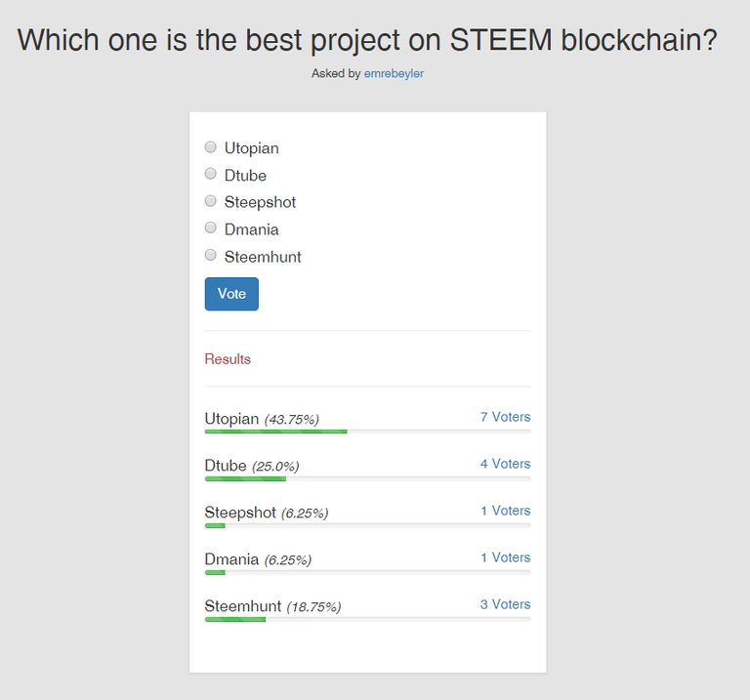Screen dimensions: 750x700
Task: Click the Results section heading
Action: click(x=228, y=359)
